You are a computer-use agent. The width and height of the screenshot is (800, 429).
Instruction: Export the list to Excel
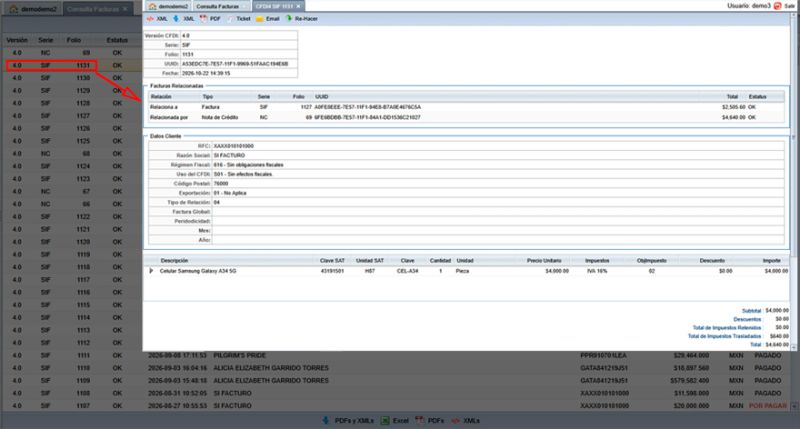coord(395,421)
